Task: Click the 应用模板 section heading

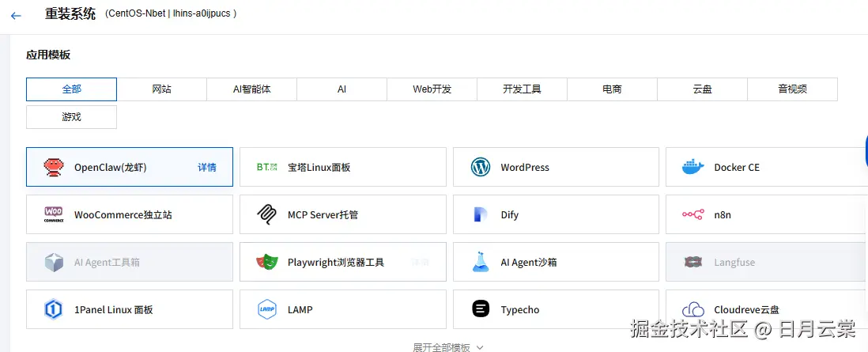Action: tap(48, 55)
